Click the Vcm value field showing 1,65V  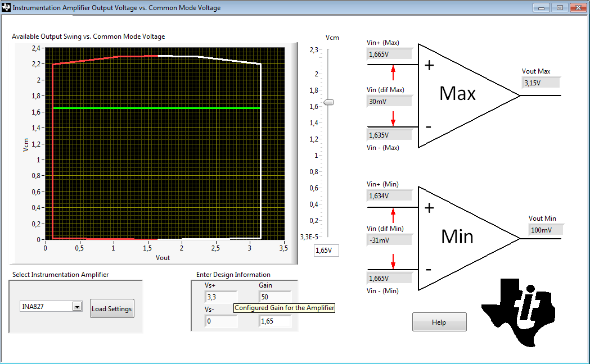pos(326,251)
